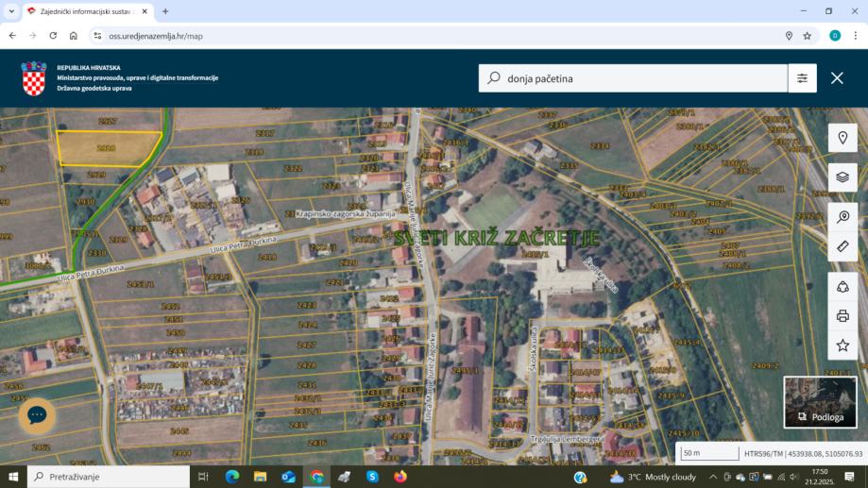Select the highlighted yellow parcel 2328

107,148
